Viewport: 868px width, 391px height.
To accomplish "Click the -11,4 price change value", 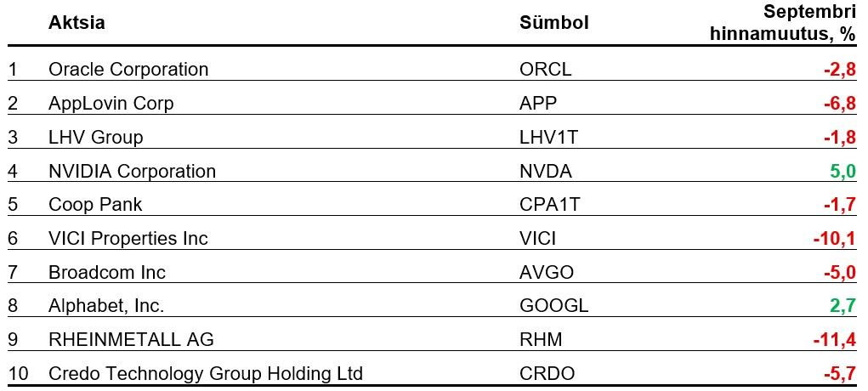I will point(834,340).
